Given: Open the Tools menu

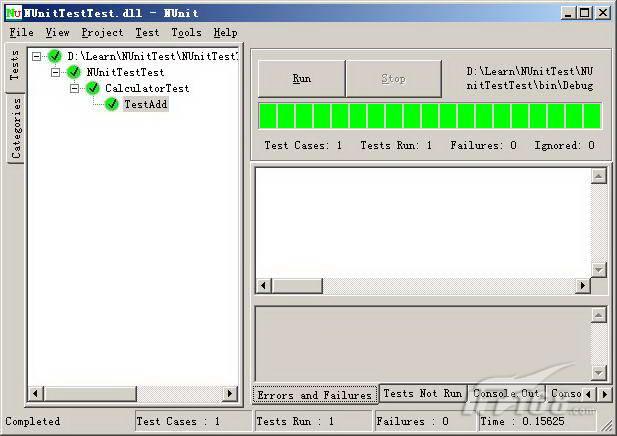Looking at the screenshot, I should [186, 32].
